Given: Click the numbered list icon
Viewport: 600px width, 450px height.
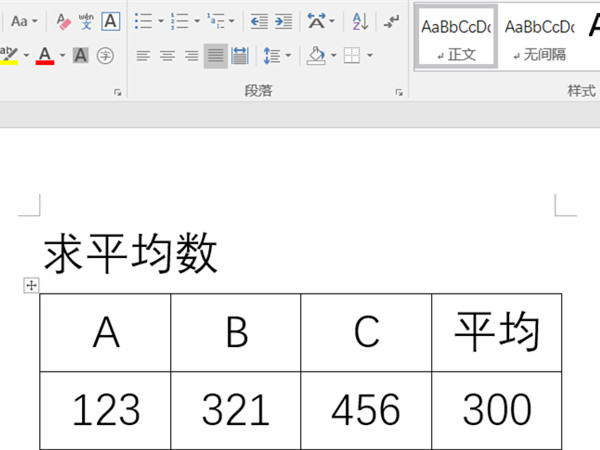Looking at the screenshot, I should [179, 21].
